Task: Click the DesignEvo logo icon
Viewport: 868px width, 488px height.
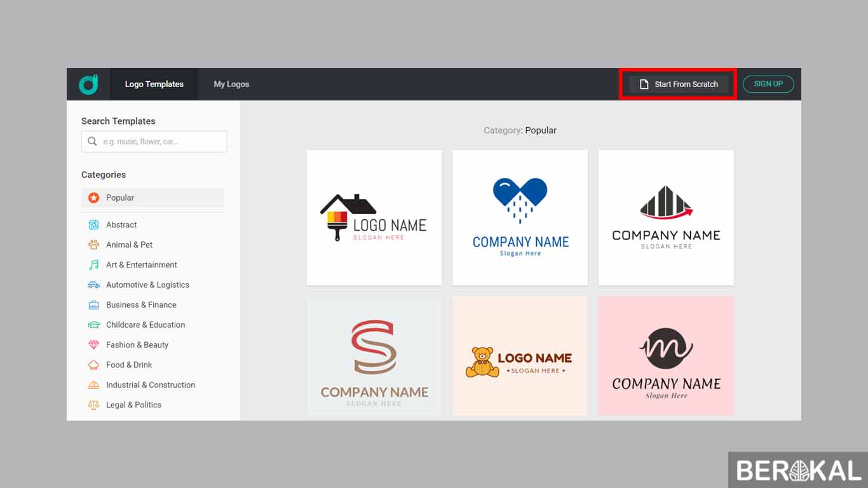Action: (x=88, y=84)
